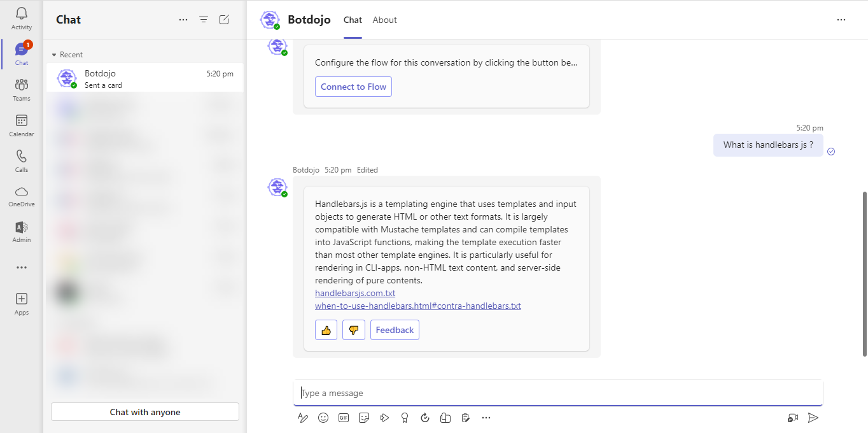This screenshot has height=433, width=868.
Task: Click the clipboard with pen icon
Action: pos(466,418)
